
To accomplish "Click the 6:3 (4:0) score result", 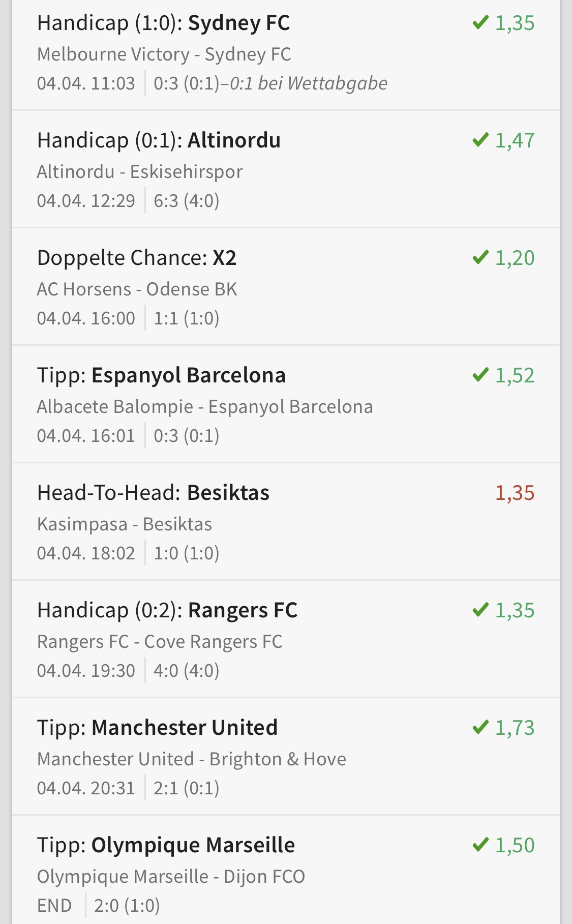I will (x=186, y=201).
